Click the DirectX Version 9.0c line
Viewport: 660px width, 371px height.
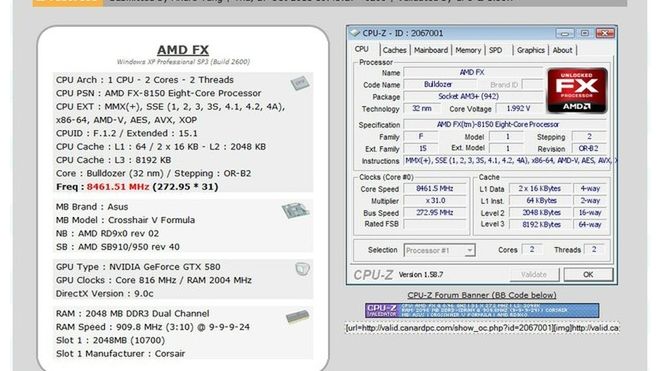(x=105, y=294)
